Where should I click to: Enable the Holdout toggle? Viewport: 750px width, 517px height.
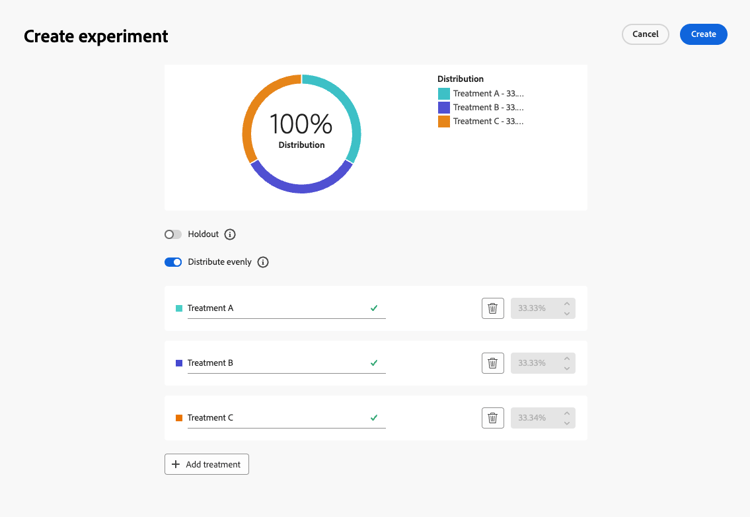point(173,234)
